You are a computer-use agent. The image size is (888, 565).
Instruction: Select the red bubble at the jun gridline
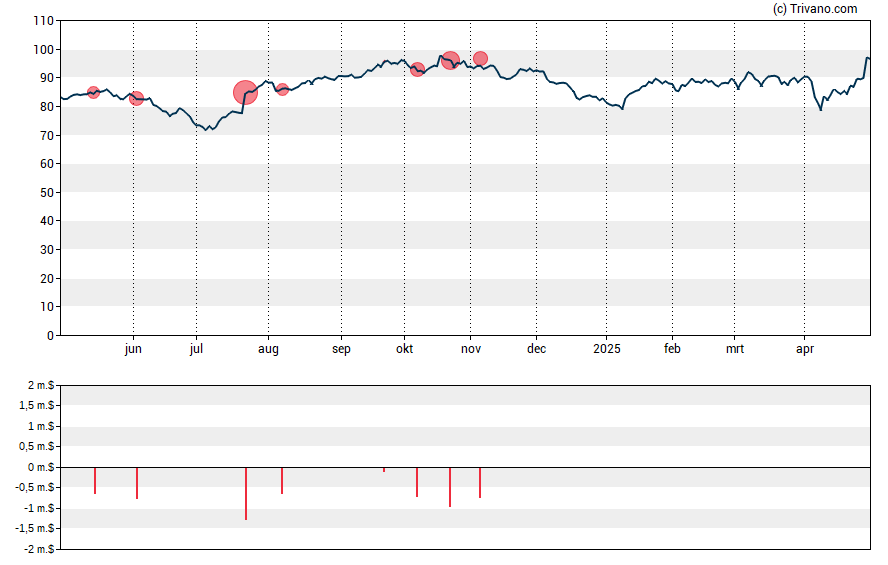click(x=136, y=99)
